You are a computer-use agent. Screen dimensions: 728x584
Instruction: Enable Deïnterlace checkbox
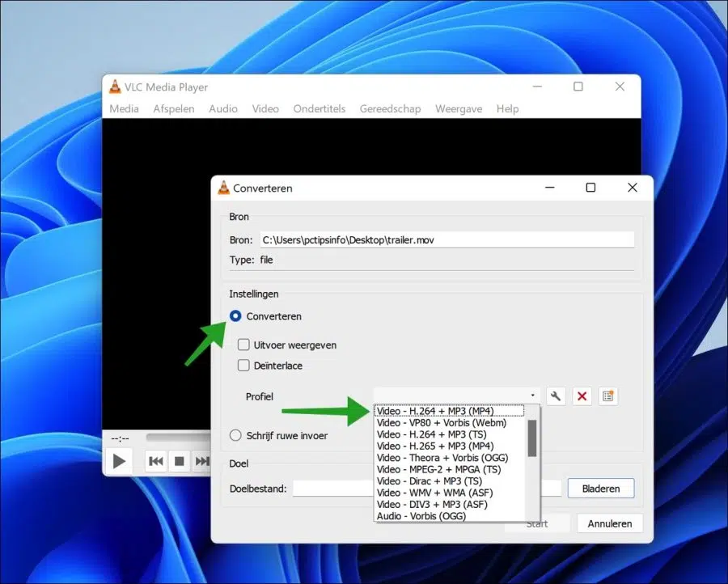click(243, 366)
